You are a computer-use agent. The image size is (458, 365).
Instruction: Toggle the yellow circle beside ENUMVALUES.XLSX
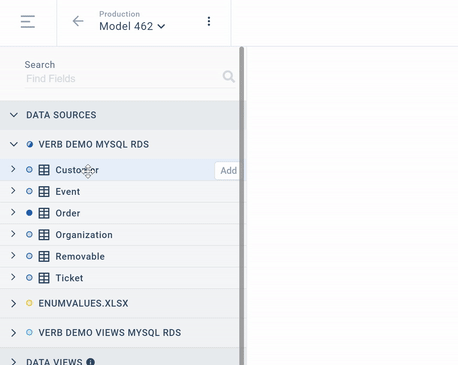[29, 303]
